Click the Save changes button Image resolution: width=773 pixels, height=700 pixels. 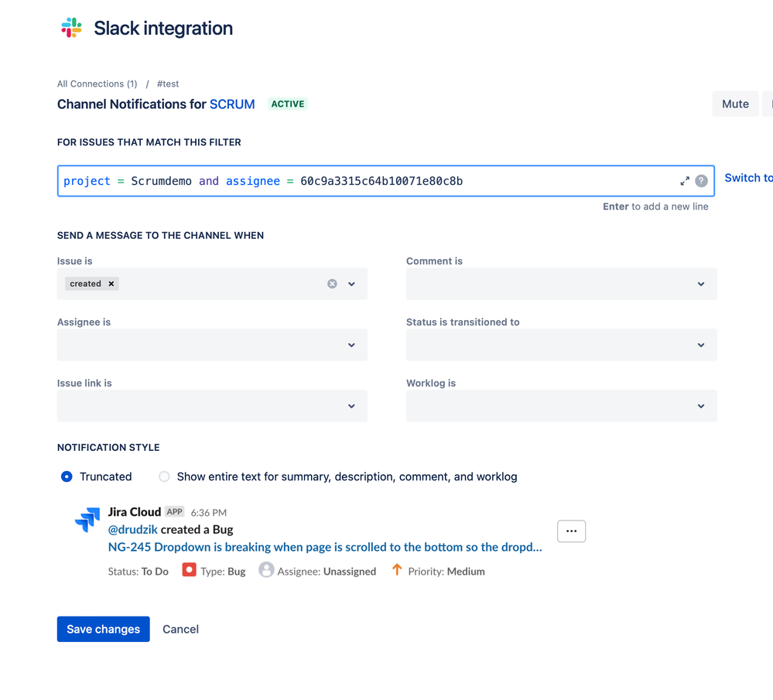[x=103, y=629]
